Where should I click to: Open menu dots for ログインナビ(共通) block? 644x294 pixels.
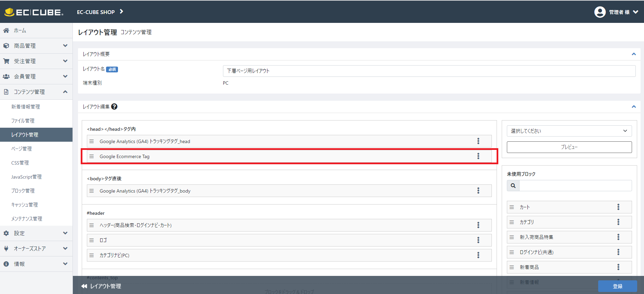(618, 252)
